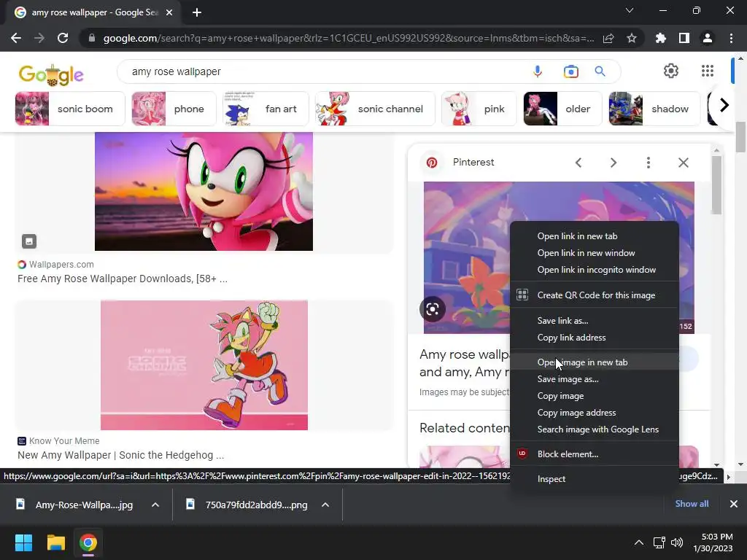Choose Block element from context menu
This screenshot has width=747, height=560.
(594, 454)
